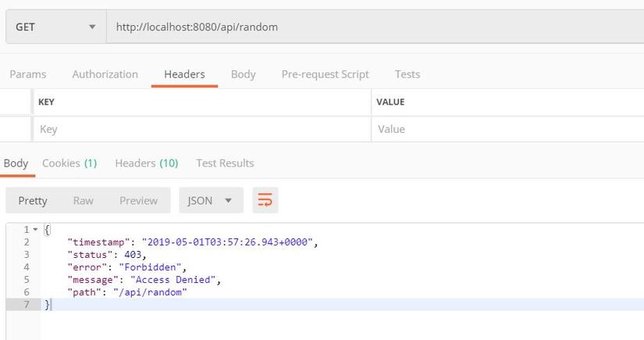
Task: Go to the Pre-request Script tab
Action: tap(325, 74)
